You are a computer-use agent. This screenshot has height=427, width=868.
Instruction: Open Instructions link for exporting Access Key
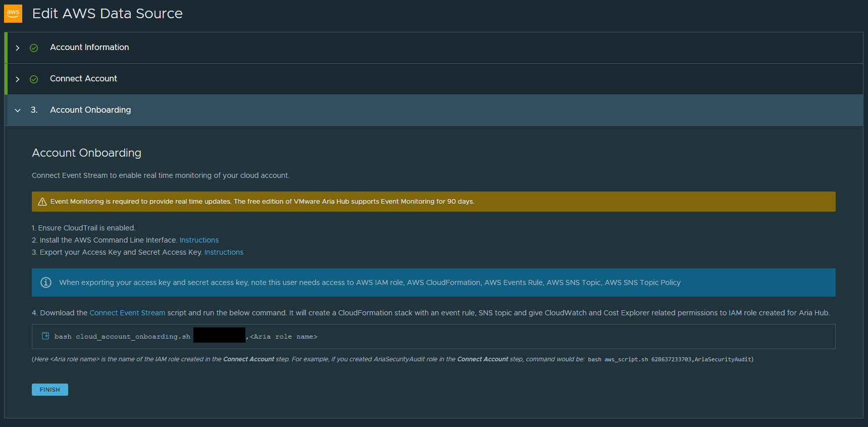224,252
